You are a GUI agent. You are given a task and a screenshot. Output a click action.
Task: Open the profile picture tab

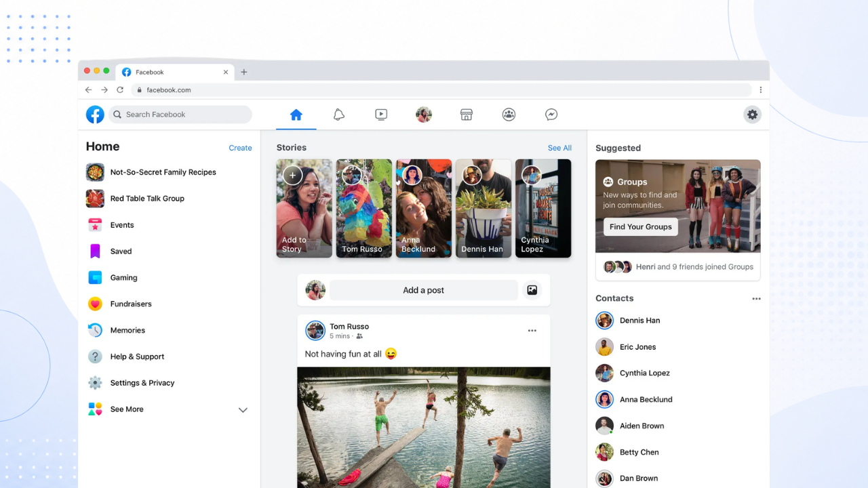point(424,115)
